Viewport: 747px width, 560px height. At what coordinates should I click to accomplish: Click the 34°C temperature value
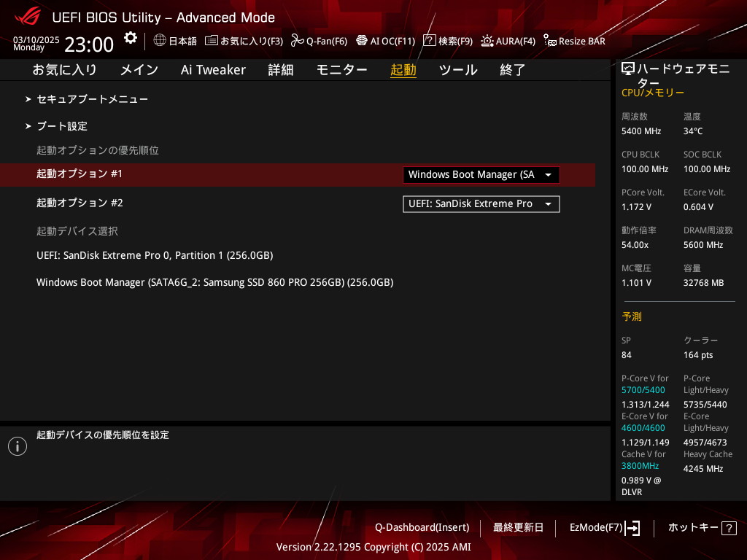click(x=693, y=131)
